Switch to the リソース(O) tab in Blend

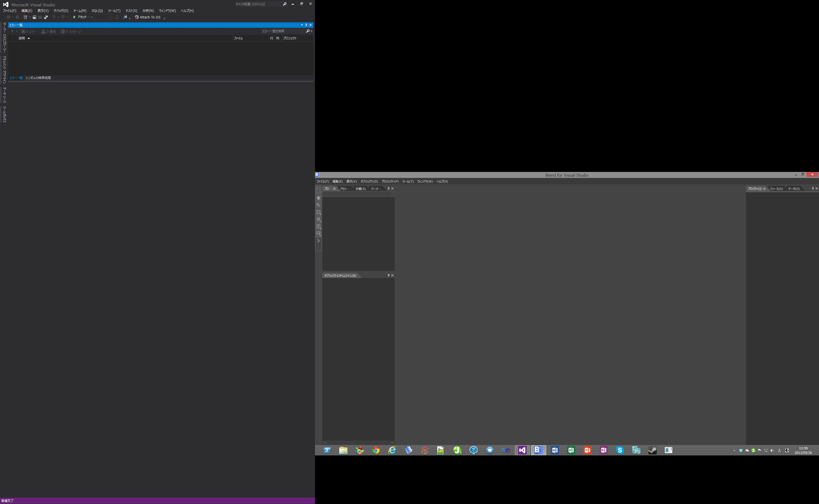(776, 189)
